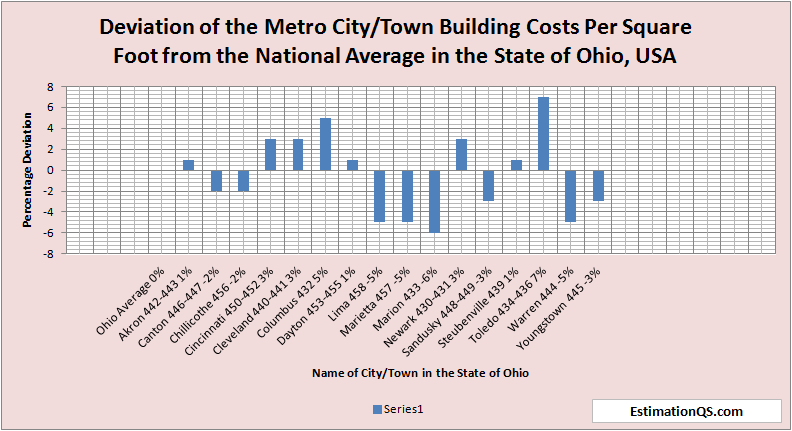
Task: Select the Cincinnati 450-452 3% bar
Action: (x=271, y=155)
